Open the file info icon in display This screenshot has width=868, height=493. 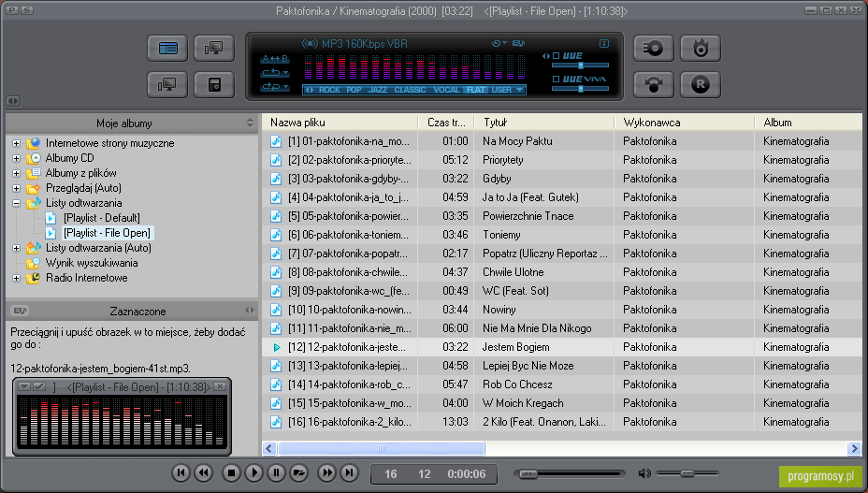click(604, 43)
